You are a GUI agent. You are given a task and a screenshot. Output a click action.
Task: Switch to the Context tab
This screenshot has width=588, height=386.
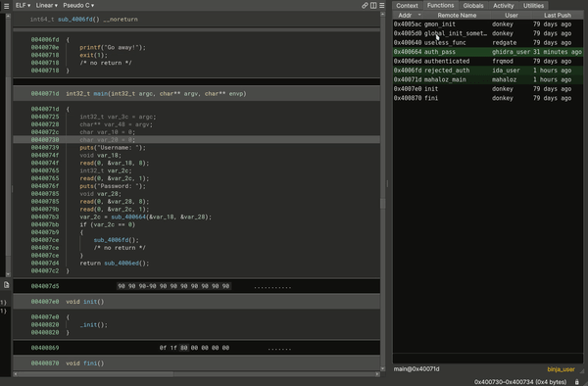(x=407, y=6)
